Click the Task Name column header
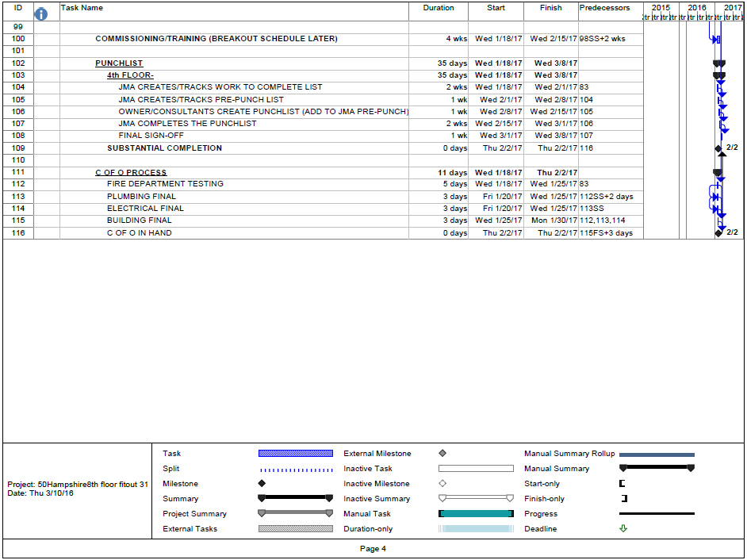This screenshot has height=560, width=747. (82, 8)
